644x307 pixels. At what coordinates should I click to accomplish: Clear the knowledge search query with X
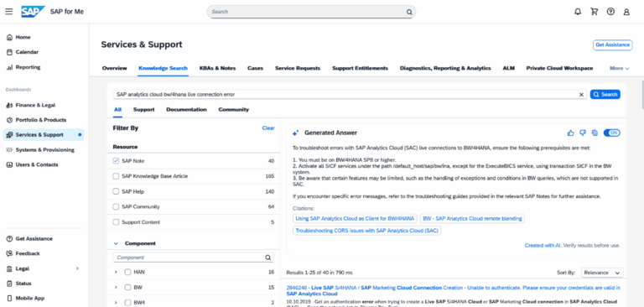tap(581, 95)
